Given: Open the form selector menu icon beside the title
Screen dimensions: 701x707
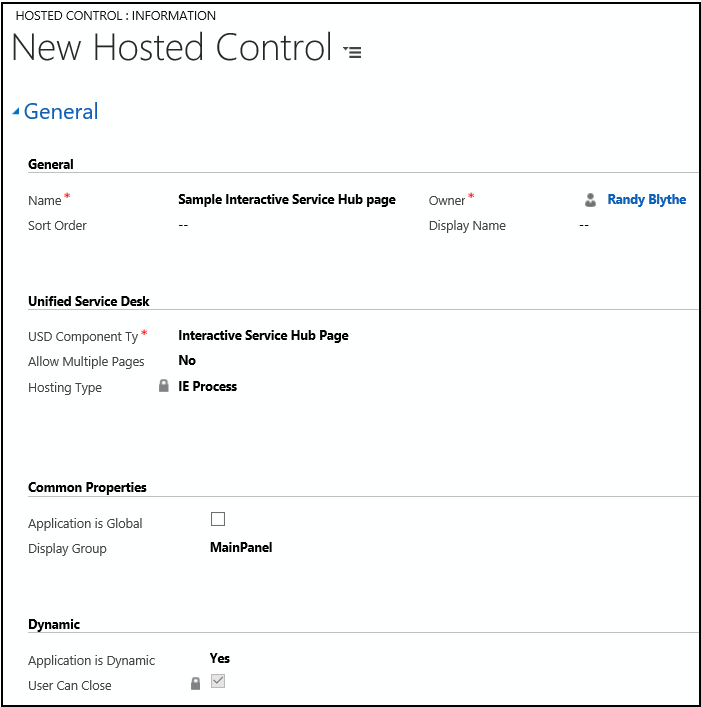Looking at the screenshot, I should coord(352,52).
